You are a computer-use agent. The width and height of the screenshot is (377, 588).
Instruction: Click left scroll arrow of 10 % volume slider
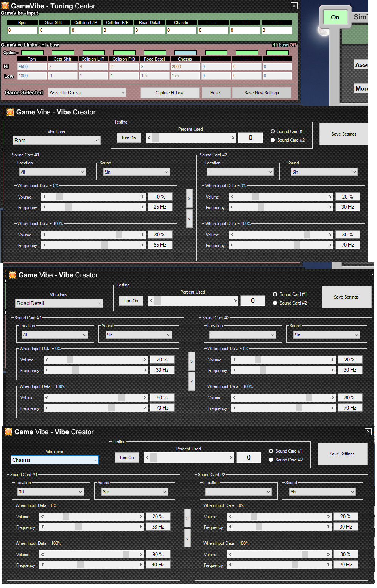(x=44, y=197)
